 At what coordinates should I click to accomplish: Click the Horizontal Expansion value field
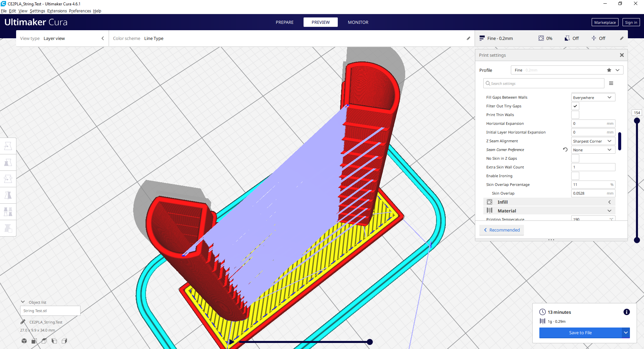pyautogui.click(x=593, y=123)
